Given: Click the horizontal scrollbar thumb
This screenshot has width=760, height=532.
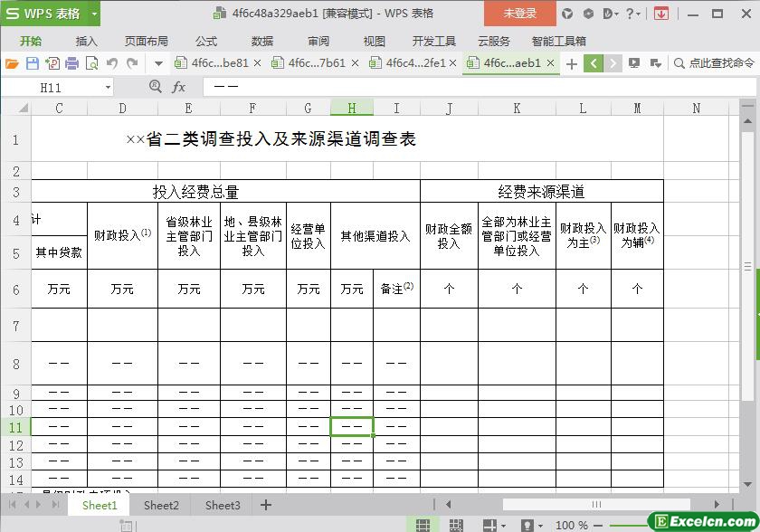Looking at the screenshot, I should click(596, 505).
